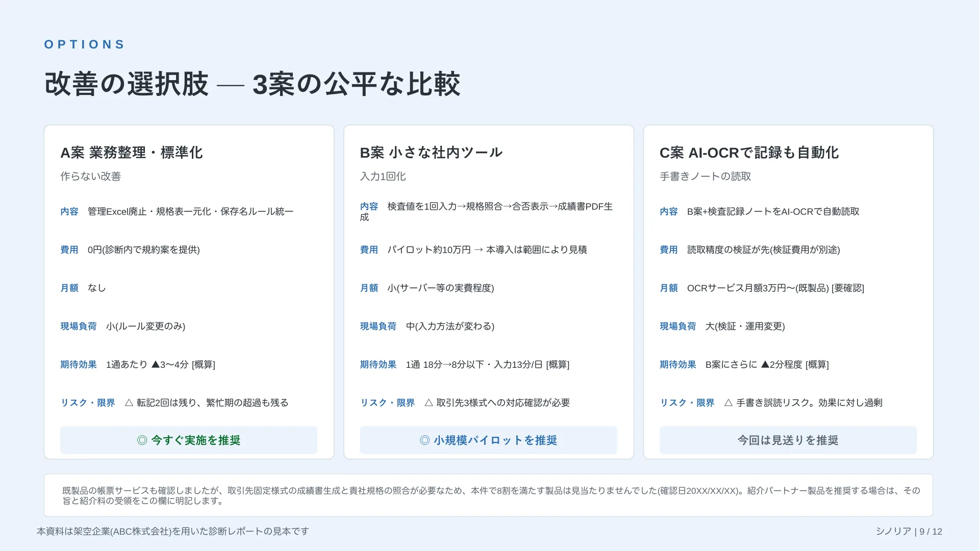Image resolution: width=980 pixels, height=551 pixels.
Task: Select the OPTIONS section label
Action: point(84,44)
